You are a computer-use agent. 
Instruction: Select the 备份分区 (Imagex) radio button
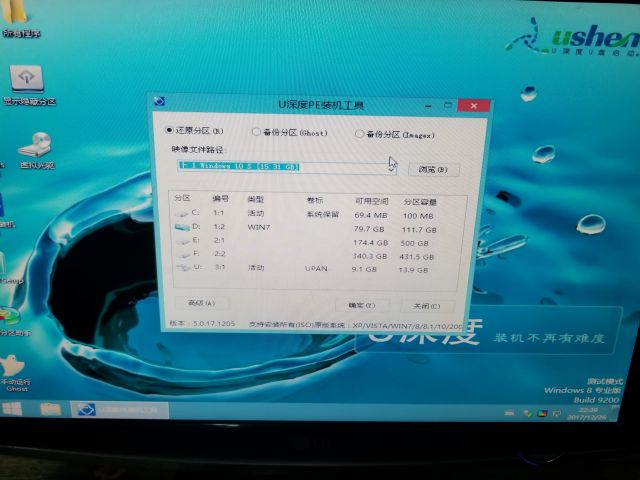(359, 134)
